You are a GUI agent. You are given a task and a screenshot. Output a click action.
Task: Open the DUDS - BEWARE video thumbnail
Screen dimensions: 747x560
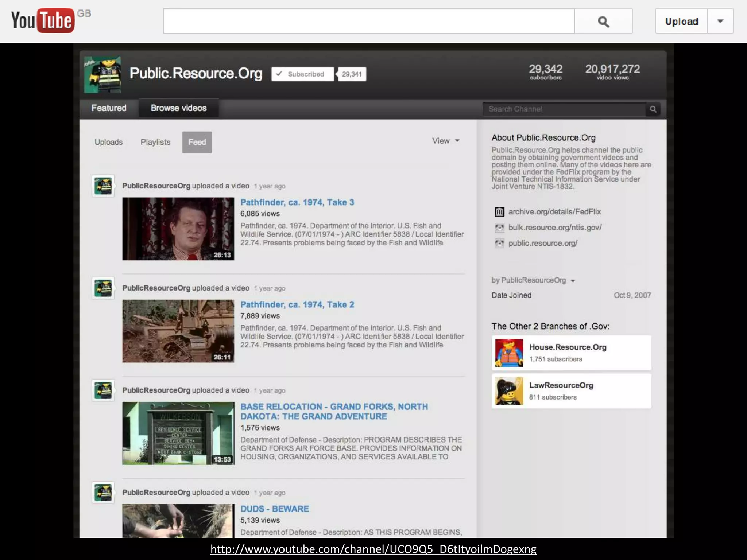coord(178,521)
